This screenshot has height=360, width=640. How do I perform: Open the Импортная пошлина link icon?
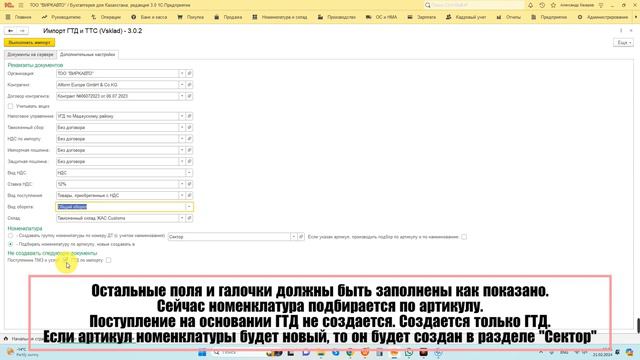189,150
